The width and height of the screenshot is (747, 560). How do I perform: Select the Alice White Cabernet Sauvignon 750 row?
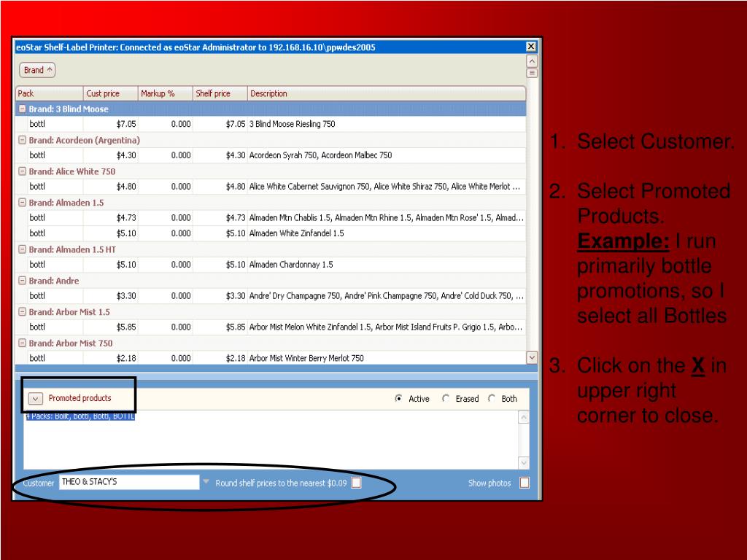point(271,186)
